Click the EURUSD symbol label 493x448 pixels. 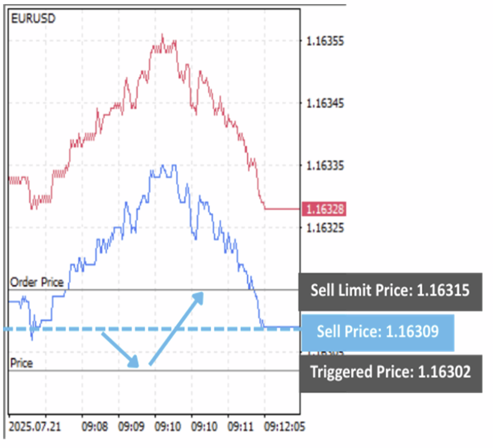coord(34,19)
